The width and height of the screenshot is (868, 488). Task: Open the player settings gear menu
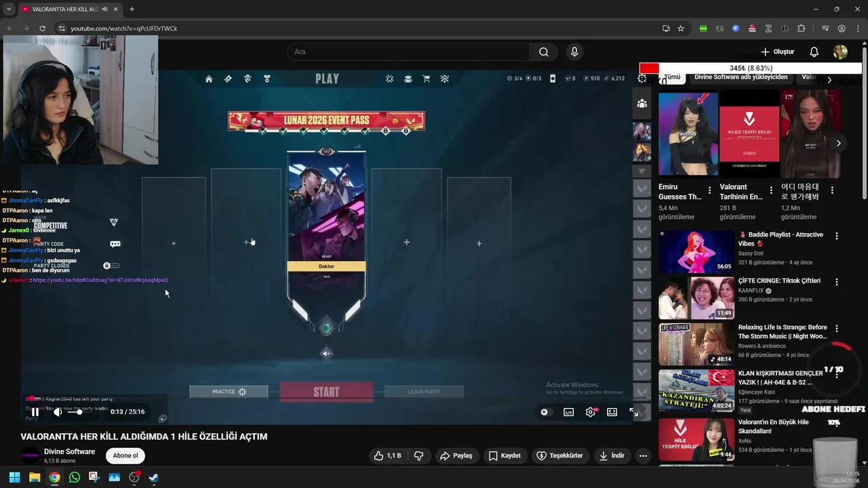coord(591,412)
